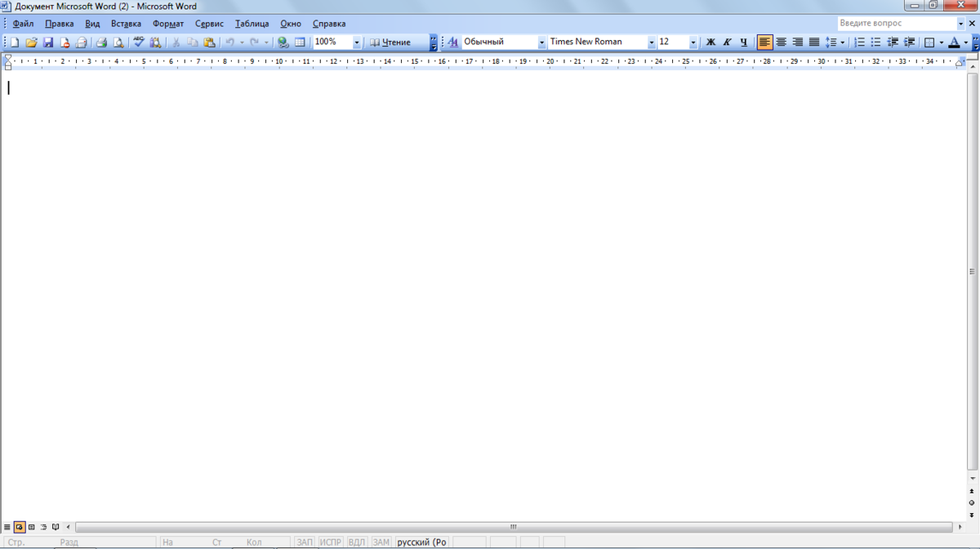The width and height of the screenshot is (980, 549).
Task: Toggle italic formatting (К)
Action: point(727,42)
